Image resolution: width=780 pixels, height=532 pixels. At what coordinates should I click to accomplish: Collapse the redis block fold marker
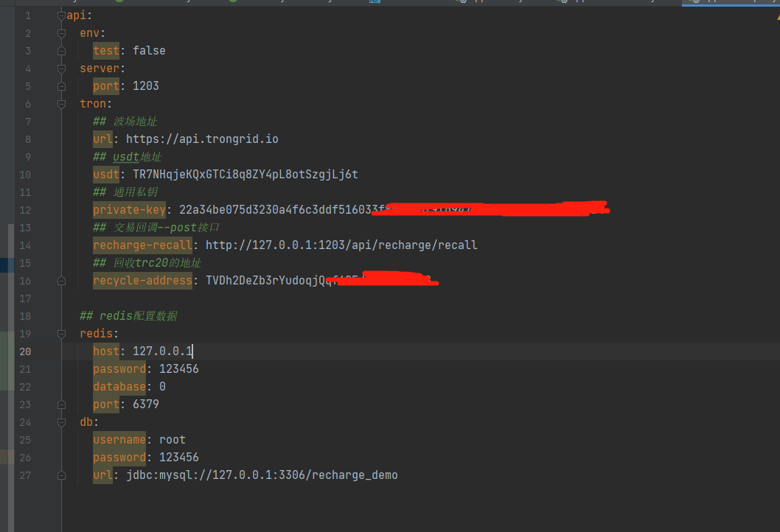(x=62, y=334)
